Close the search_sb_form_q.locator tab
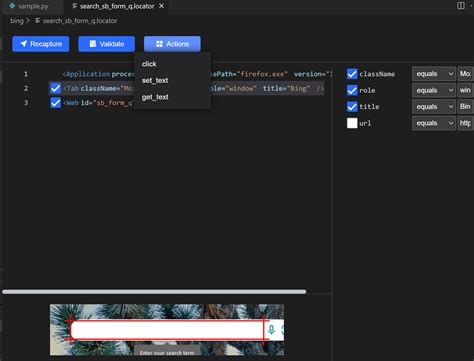 pyautogui.click(x=162, y=6)
